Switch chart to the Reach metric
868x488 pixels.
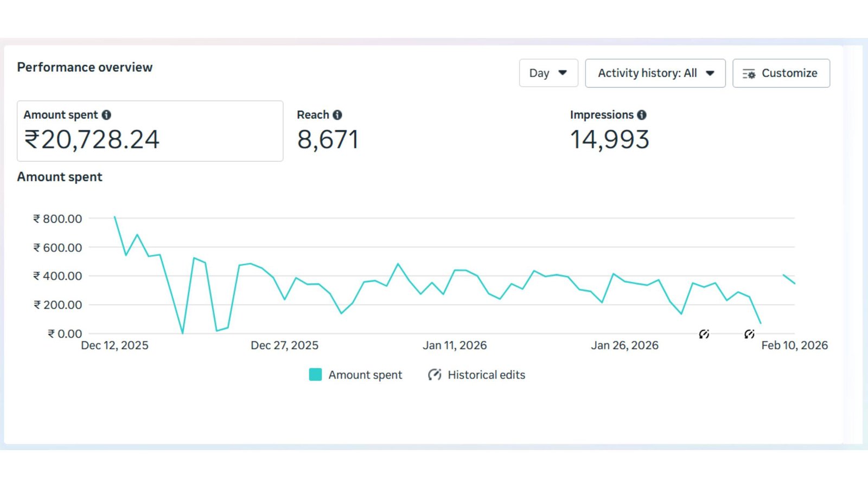328,131
